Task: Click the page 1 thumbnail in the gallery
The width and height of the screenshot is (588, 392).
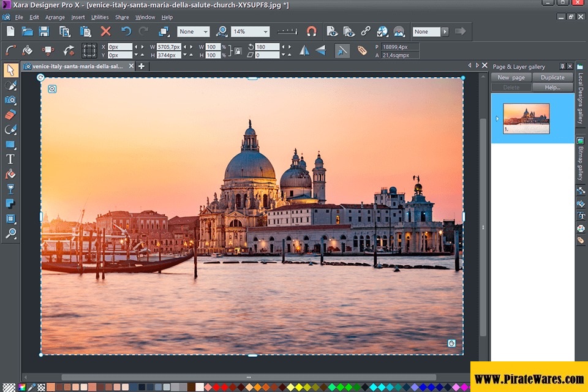Action: (526, 118)
